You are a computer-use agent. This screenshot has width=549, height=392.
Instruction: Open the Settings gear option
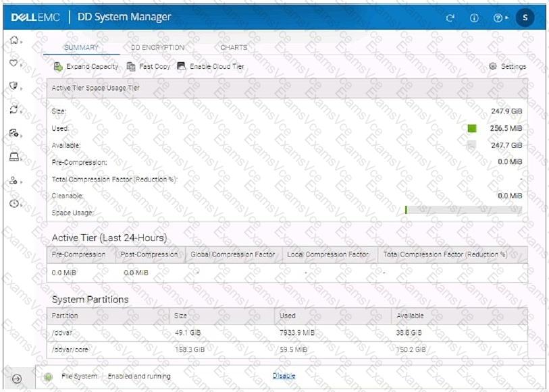click(x=508, y=66)
